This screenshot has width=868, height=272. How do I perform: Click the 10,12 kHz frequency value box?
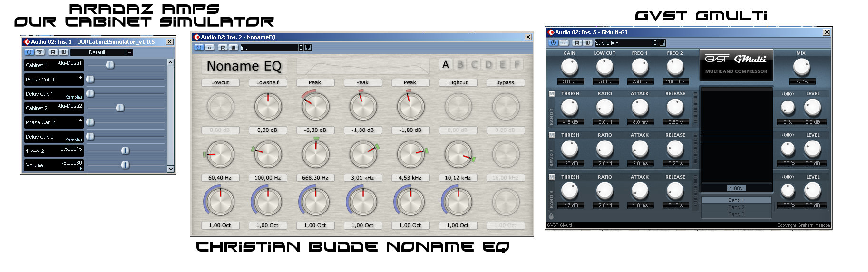458,178
